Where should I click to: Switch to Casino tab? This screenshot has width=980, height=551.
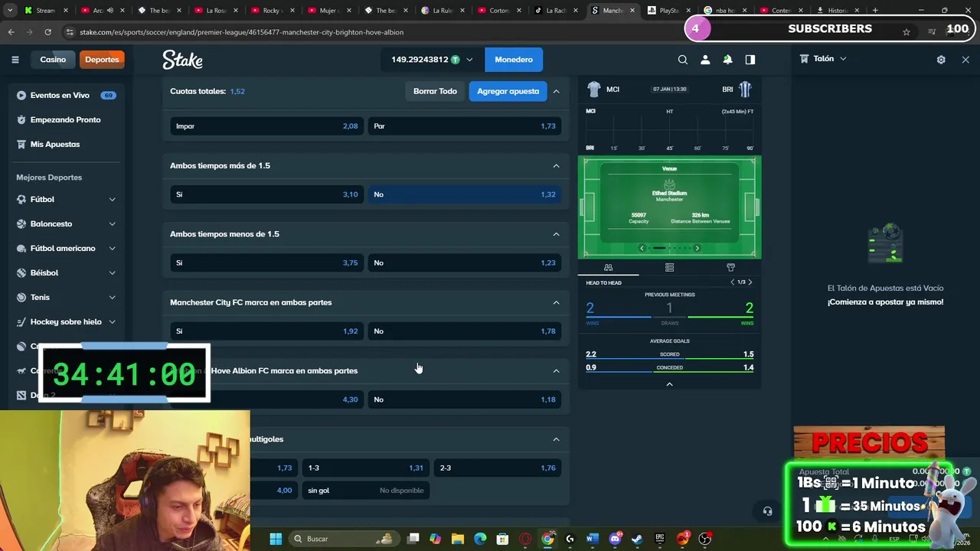[x=53, y=60]
